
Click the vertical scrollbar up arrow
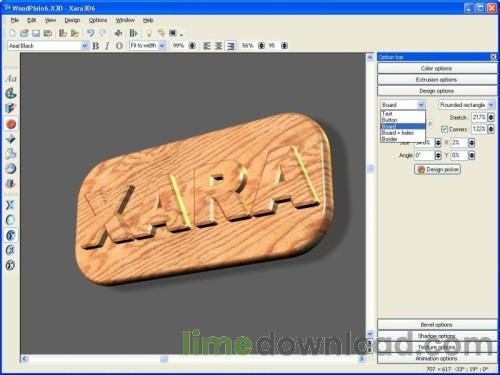(370, 58)
